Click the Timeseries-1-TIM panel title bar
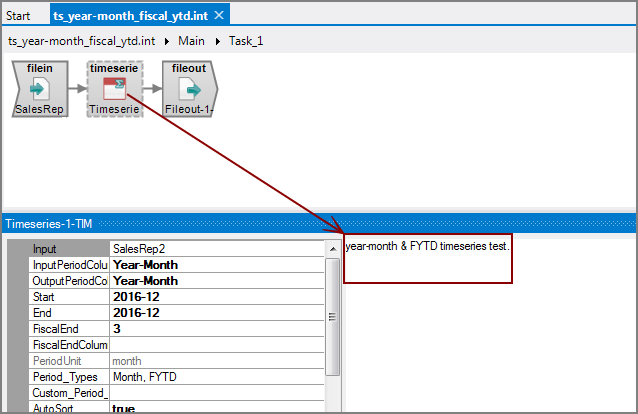638x414 pixels. point(319,223)
